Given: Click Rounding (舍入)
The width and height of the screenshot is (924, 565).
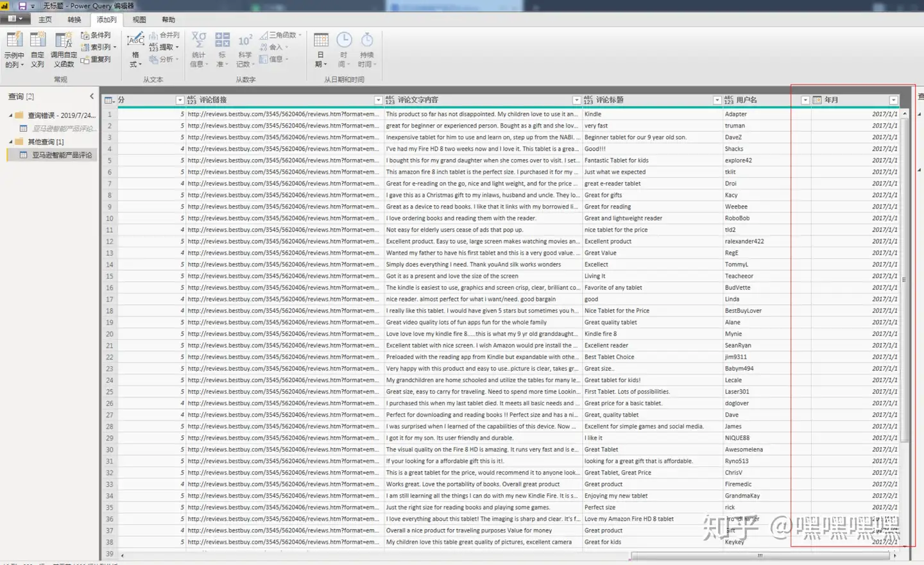Looking at the screenshot, I should [273, 47].
